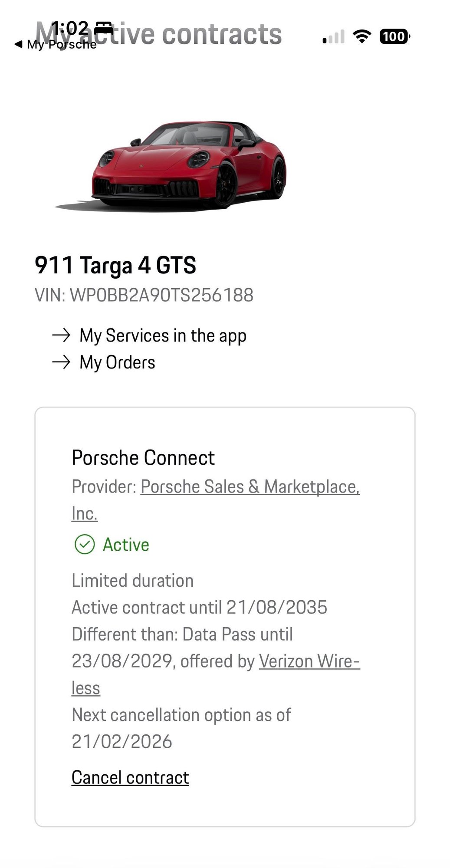The image size is (450, 868).
Task: Tap the cellular signal bars icon
Action: click(x=333, y=37)
